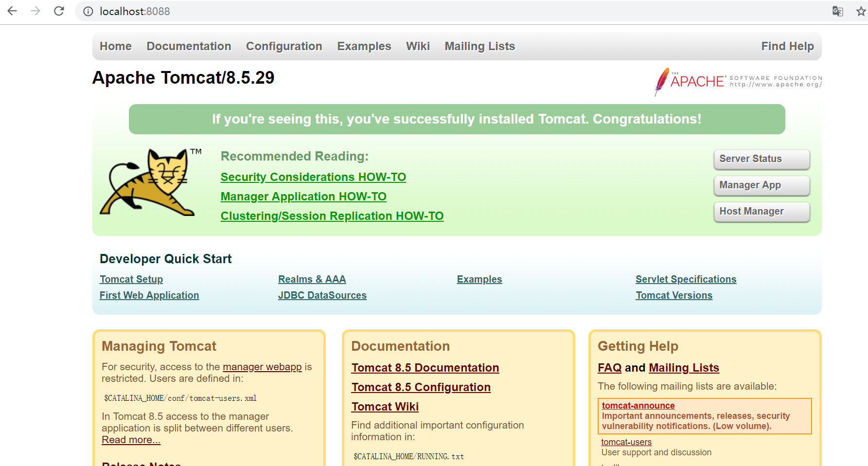Open the Servlet Specifications link
868x466 pixels.
[686, 279]
